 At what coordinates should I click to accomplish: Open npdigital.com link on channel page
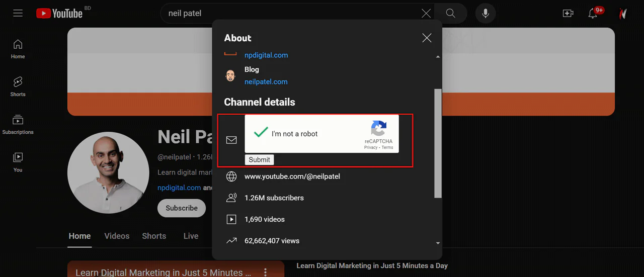pos(179,188)
